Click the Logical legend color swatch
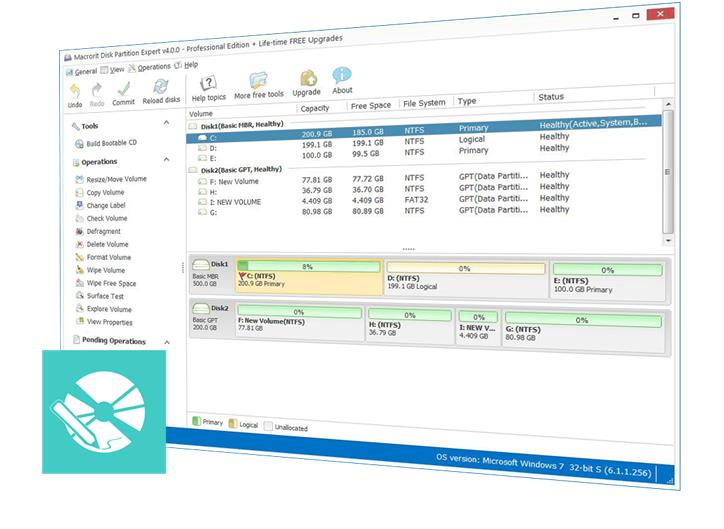The height and width of the screenshot is (529, 724). click(x=233, y=423)
